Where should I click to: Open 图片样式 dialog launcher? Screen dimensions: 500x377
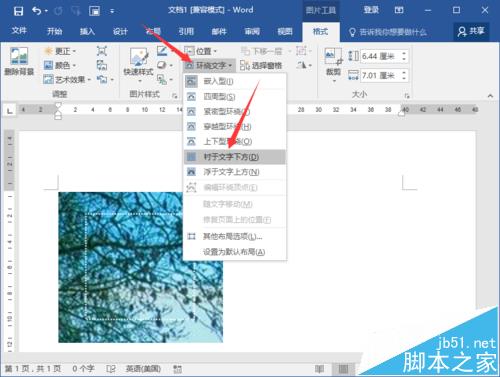[175, 96]
